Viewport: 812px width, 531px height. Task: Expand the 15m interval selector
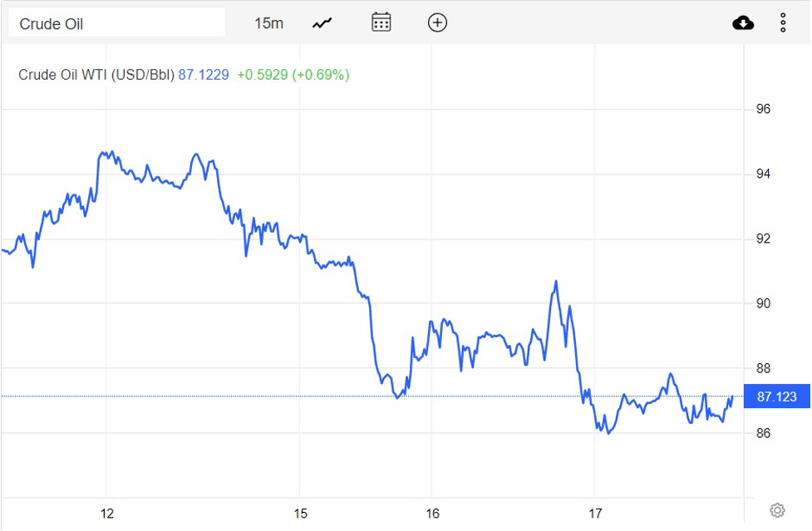pos(268,23)
